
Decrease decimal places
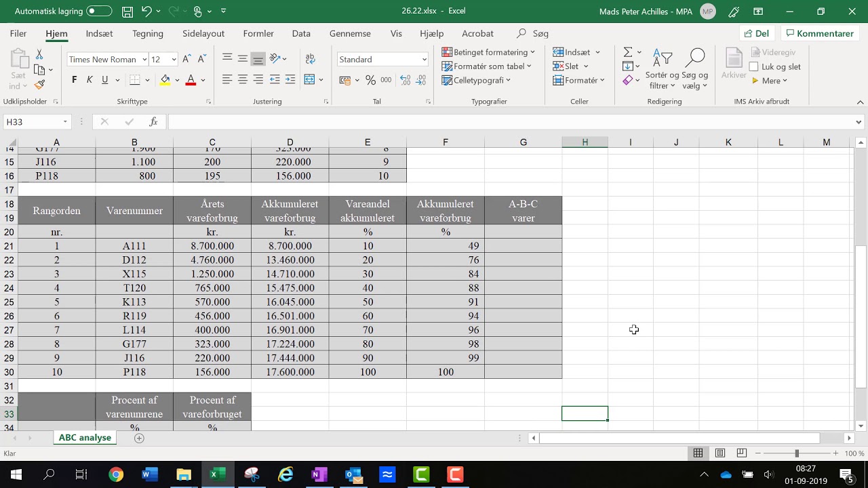coord(422,80)
